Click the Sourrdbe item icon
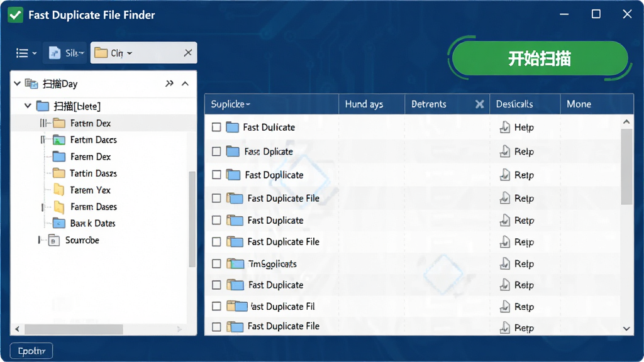This screenshot has height=362, width=644. (x=54, y=240)
